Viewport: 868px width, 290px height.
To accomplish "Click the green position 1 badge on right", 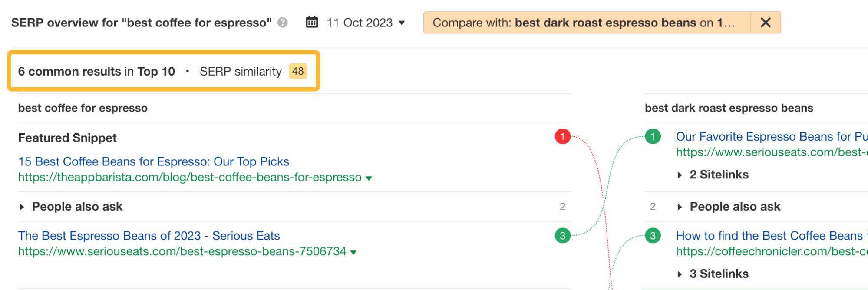I will pos(652,136).
